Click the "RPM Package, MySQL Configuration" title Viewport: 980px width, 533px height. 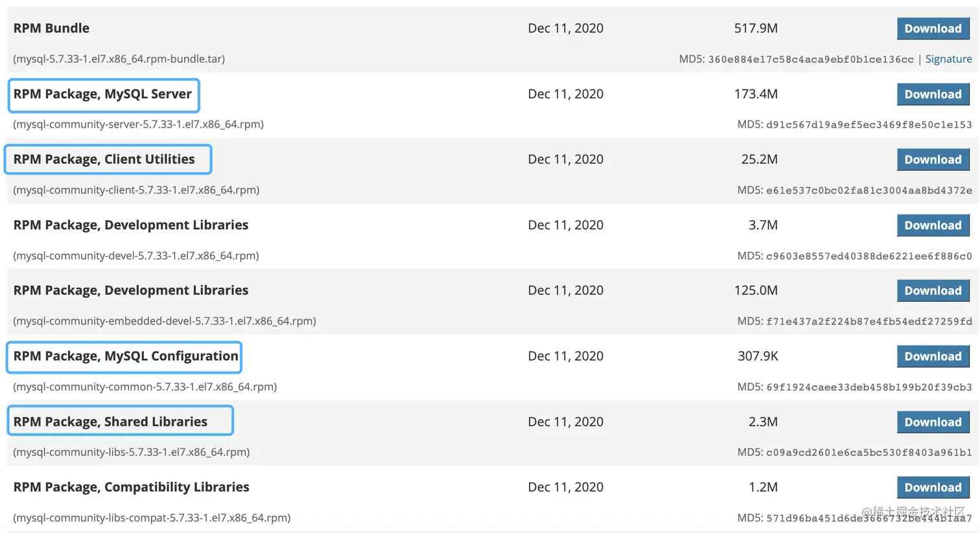[x=126, y=356]
